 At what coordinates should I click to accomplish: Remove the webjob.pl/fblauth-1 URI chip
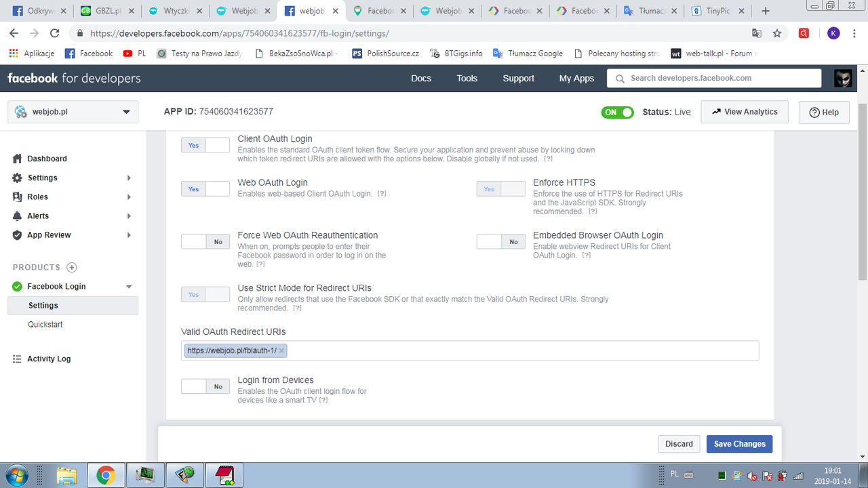click(281, 350)
